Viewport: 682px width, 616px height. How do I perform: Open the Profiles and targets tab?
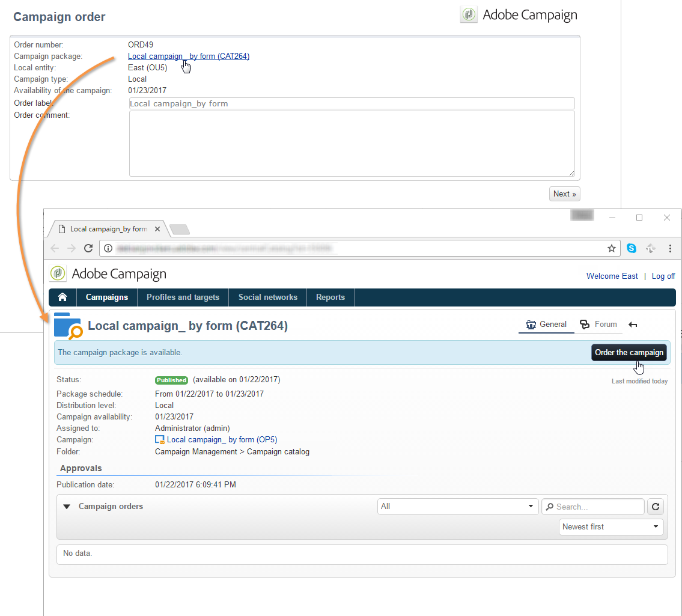tap(183, 297)
